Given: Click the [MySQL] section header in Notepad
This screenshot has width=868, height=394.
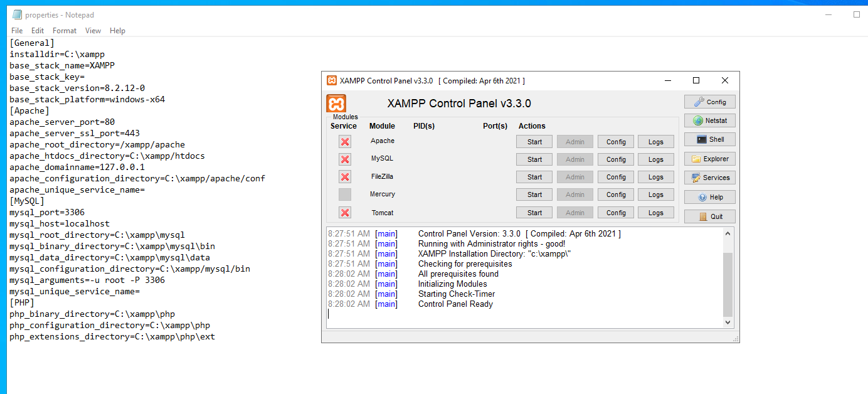Looking at the screenshot, I should tap(27, 201).
